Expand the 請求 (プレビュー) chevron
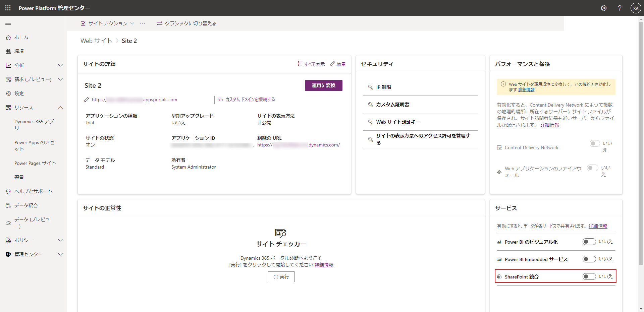This screenshot has width=644, height=312. pyautogui.click(x=60, y=79)
